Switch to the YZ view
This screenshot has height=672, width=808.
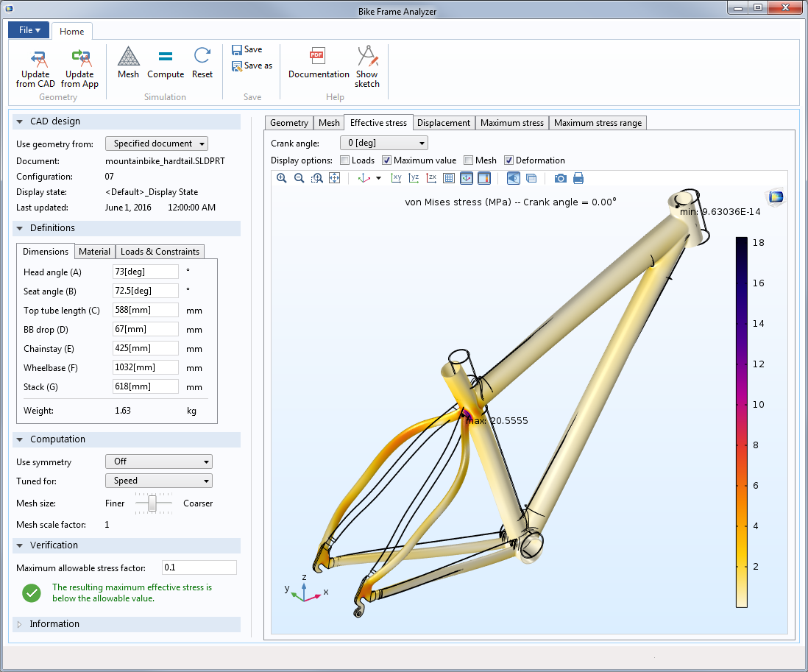(414, 178)
